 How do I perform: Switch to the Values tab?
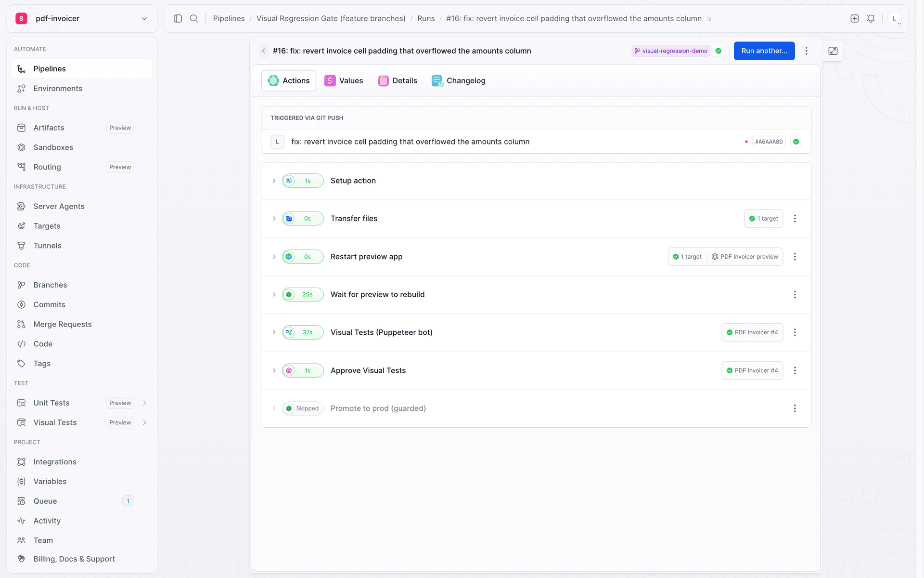[x=344, y=80]
